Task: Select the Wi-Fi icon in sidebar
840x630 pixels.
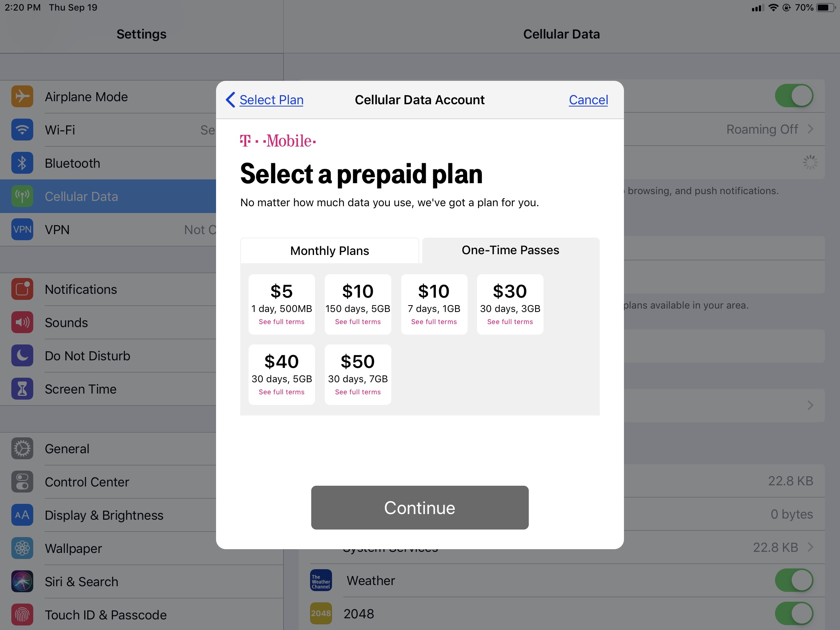Action: pos(22,130)
